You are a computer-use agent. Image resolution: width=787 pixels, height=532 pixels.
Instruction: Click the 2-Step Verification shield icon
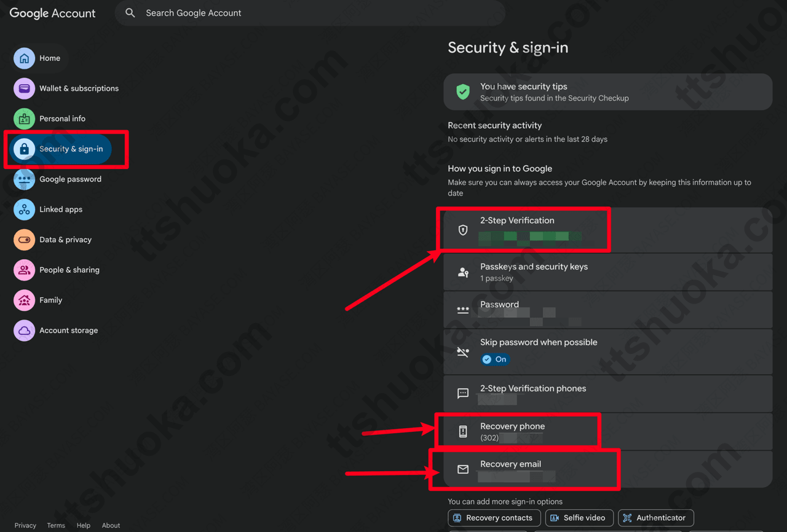pos(463,230)
